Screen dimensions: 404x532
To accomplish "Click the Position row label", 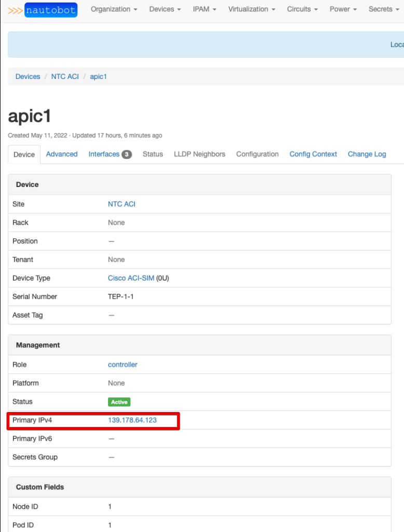I will [x=25, y=241].
